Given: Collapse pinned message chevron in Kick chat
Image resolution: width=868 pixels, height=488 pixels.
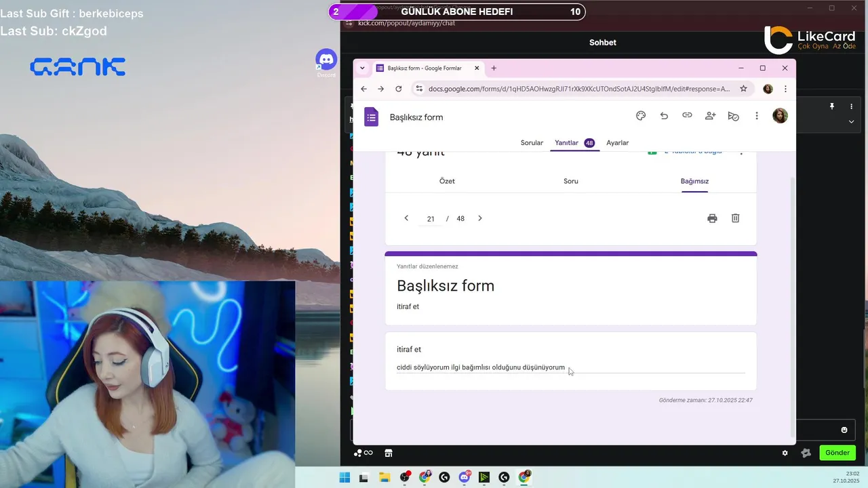Looking at the screenshot, I should coord(851,121).
